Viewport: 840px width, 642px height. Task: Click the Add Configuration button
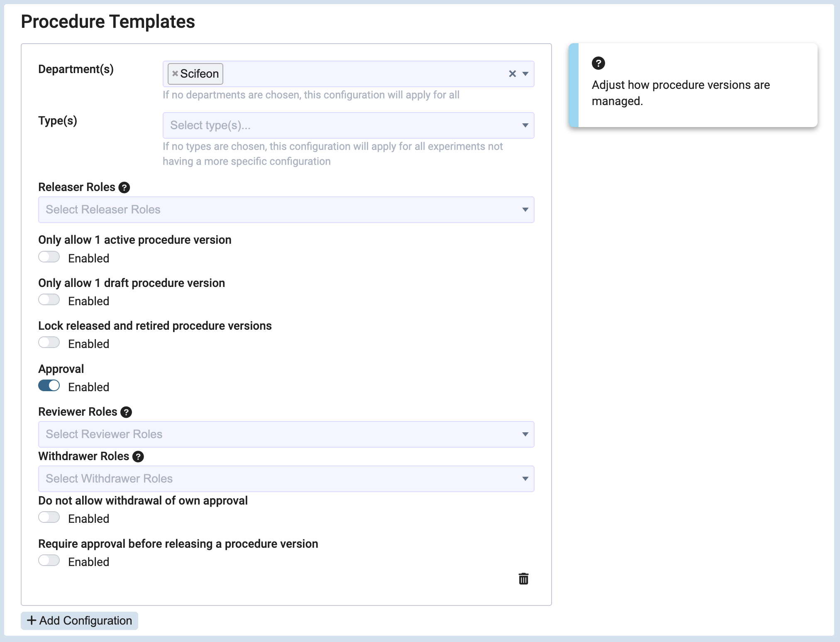pyautogui.click(x=79, y=620)
